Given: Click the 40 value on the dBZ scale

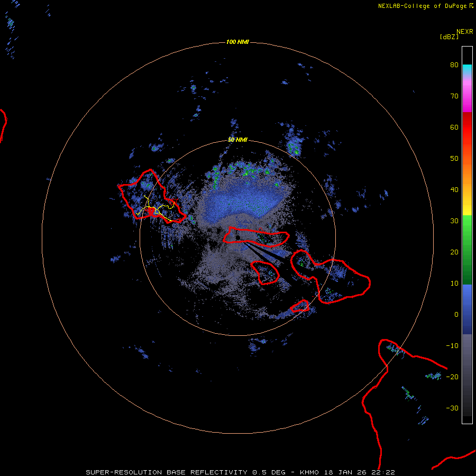Looking at the screenshot, I should 454,190.
